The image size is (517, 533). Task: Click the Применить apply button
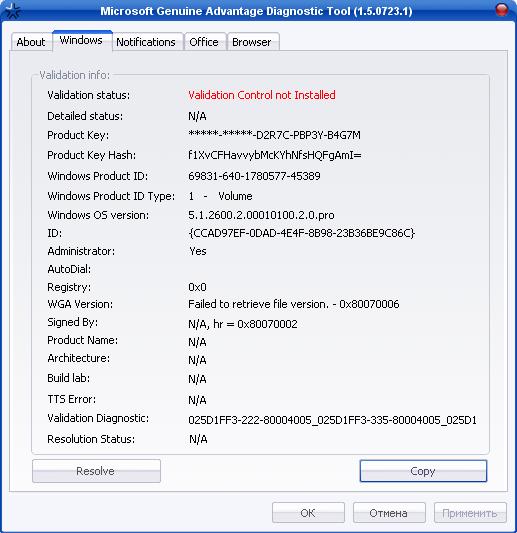(x=470, y=513)
